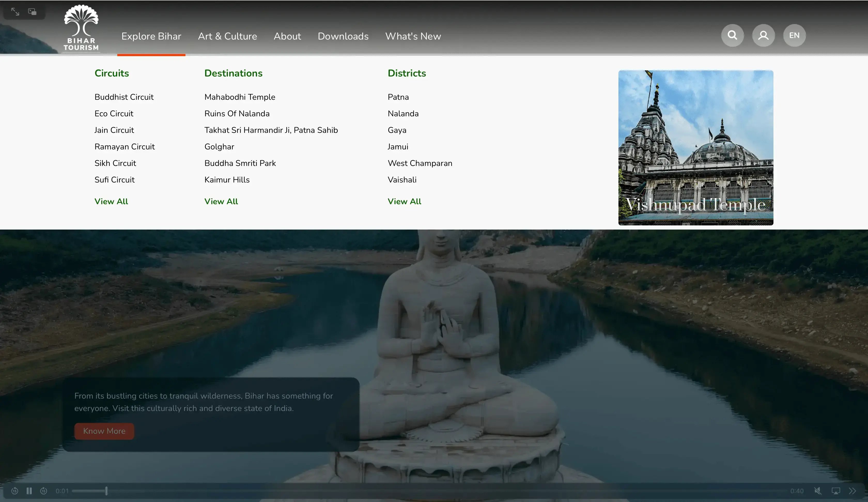Skip forward 15 seconds in video

click(44, 491)
